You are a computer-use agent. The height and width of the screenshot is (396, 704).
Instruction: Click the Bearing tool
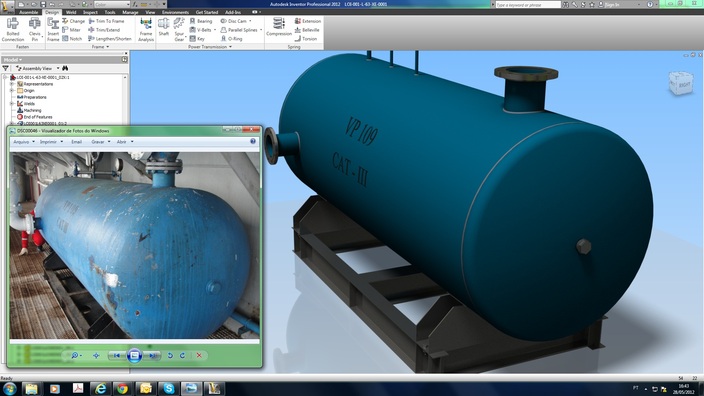[201, 21]
